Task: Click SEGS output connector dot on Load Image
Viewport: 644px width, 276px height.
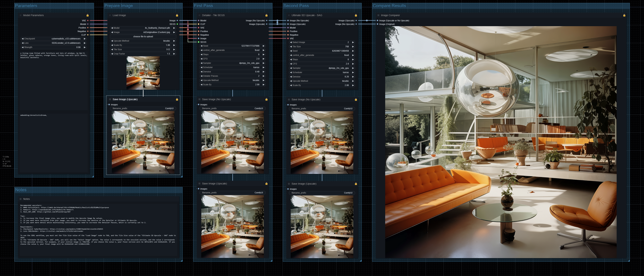Action: pyautogui.click(x=177, y=24)
